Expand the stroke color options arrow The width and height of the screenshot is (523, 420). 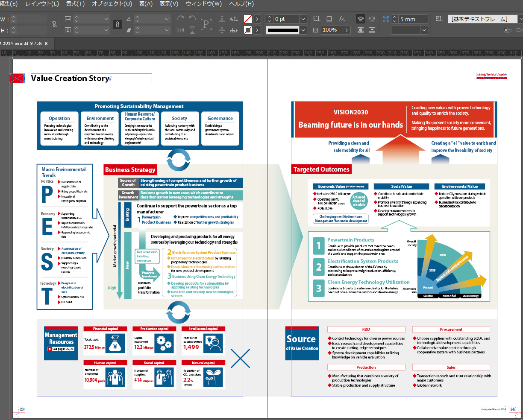[257, 30]
